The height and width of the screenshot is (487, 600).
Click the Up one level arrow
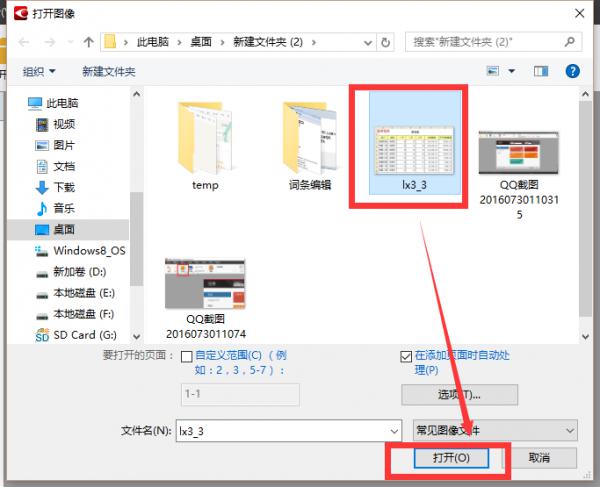tap(89, 42)
